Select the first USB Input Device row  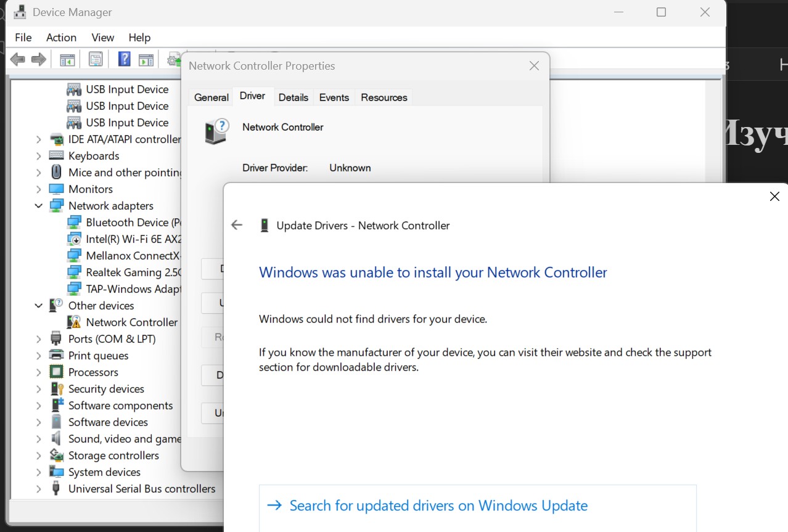coord(127,89)
